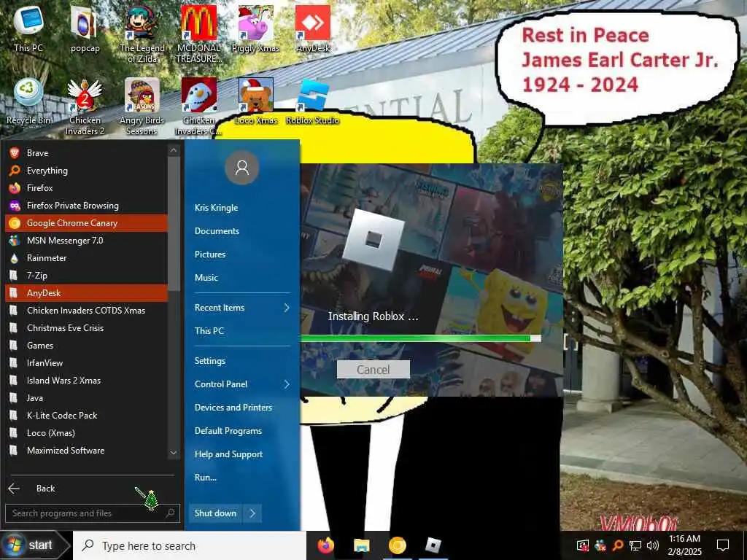Open Pictures from the Start menu

click(210, 254)
